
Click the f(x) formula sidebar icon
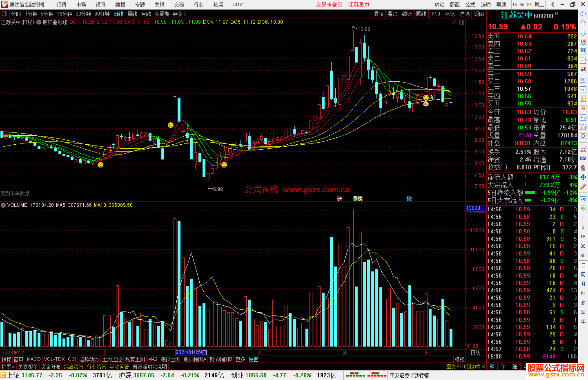click(583, 127)
